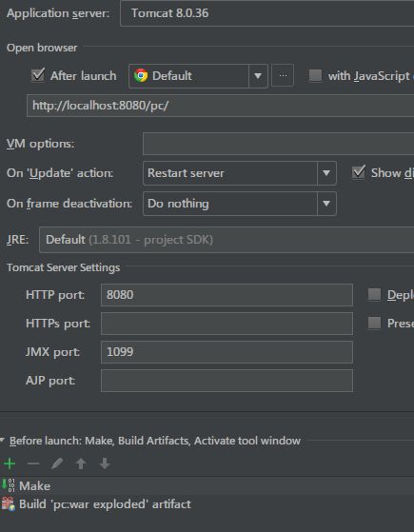The width and height of the screenshot is (414, 532).
Task: Open the Application server Tomcat 8.0.36 combo box
Action: (266, 13)
